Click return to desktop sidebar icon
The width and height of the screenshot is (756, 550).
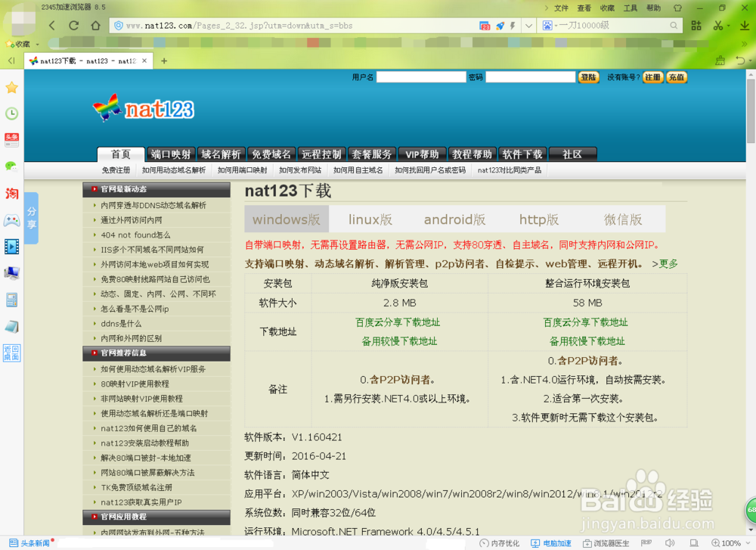(11, 353)
